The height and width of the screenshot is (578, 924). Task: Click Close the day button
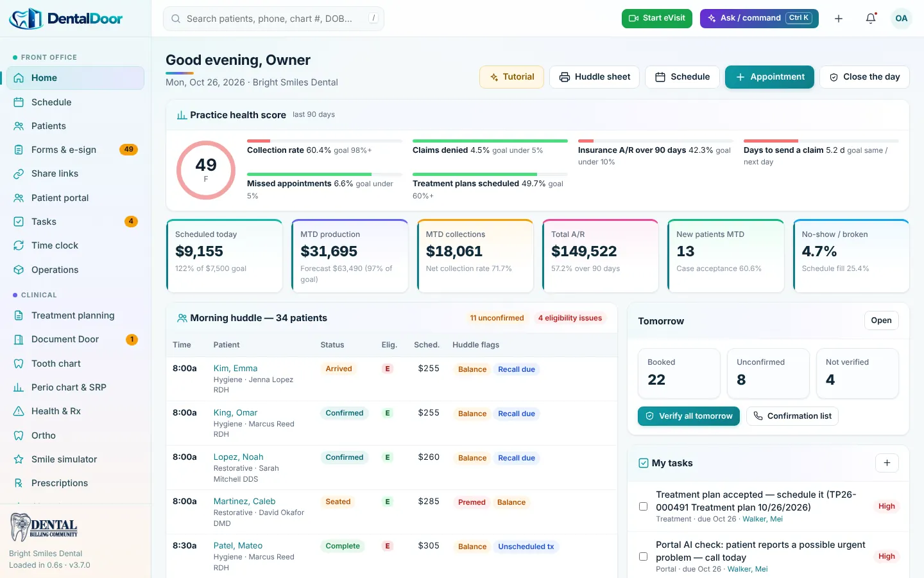coord(864,77)
